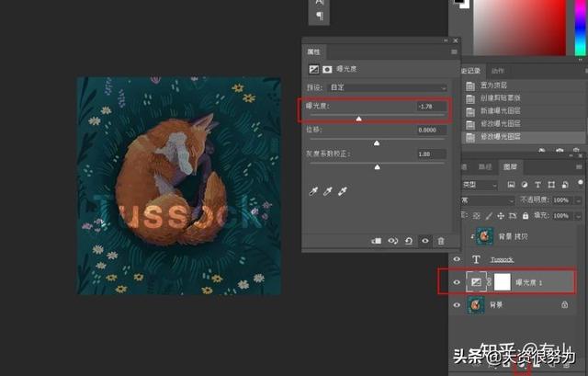Click the 曝光度 exposure slider handle
Viewport: 588px width, 376px height.
358,119
